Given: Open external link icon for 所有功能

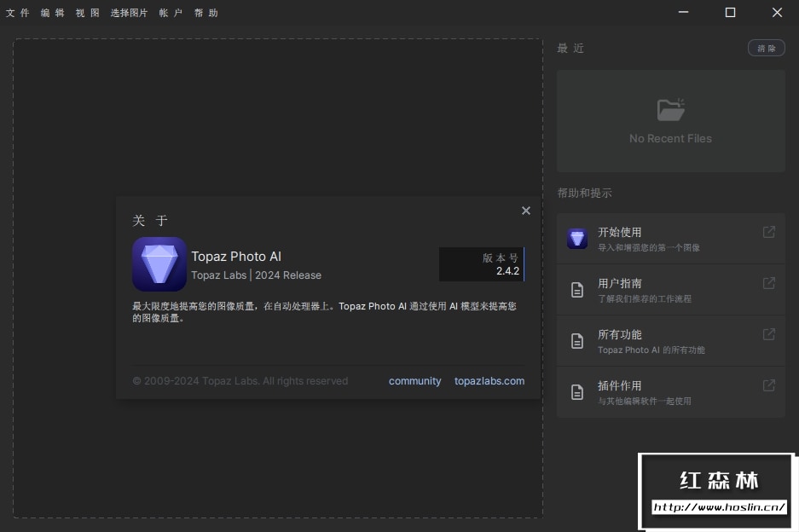Looking at the screenshot, I should pyautogui.click(x=769, y=333).
